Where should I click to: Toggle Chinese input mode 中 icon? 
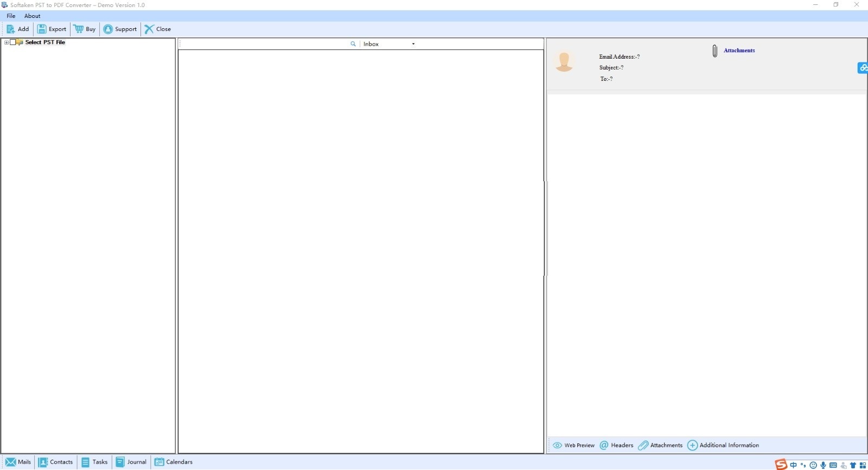[x=794, y=465]
